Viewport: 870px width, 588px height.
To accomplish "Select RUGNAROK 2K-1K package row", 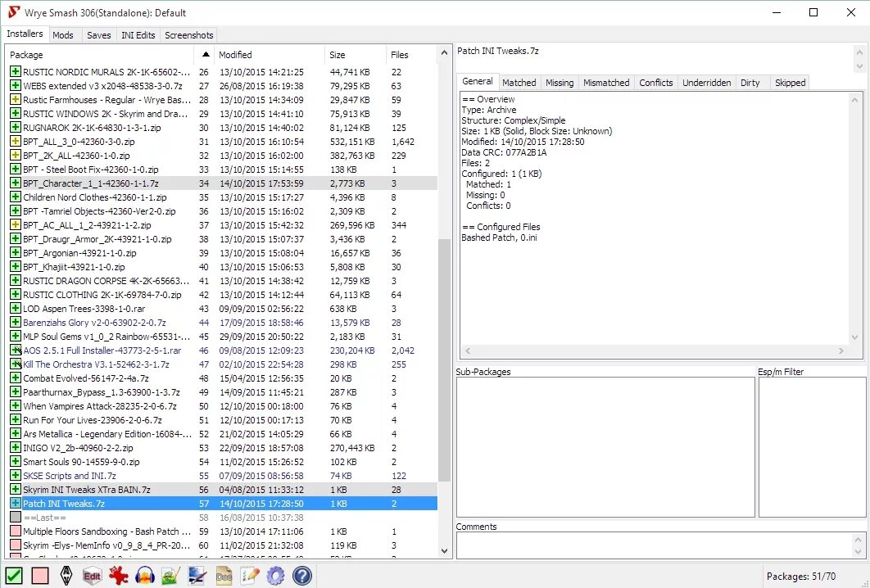I will tap(222, 128).
